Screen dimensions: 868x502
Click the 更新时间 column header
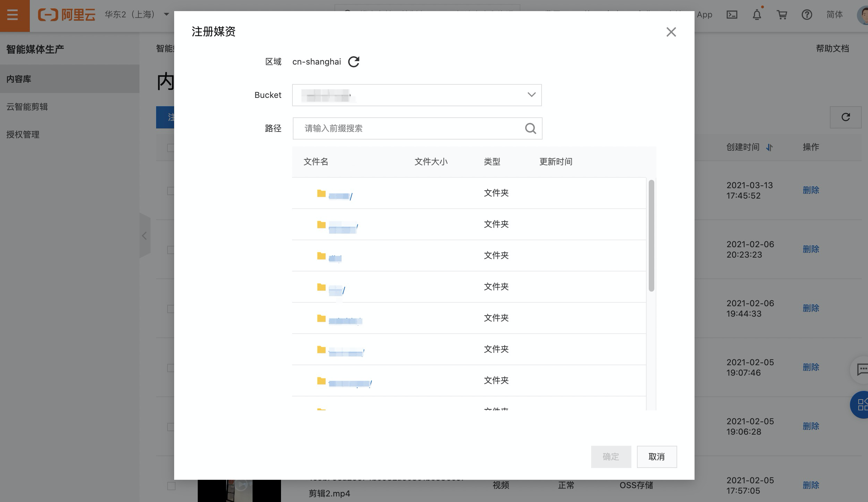coord(555,162)
